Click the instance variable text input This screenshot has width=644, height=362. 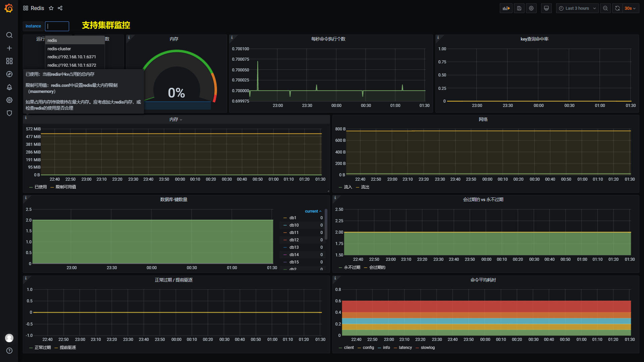(57, 26)
